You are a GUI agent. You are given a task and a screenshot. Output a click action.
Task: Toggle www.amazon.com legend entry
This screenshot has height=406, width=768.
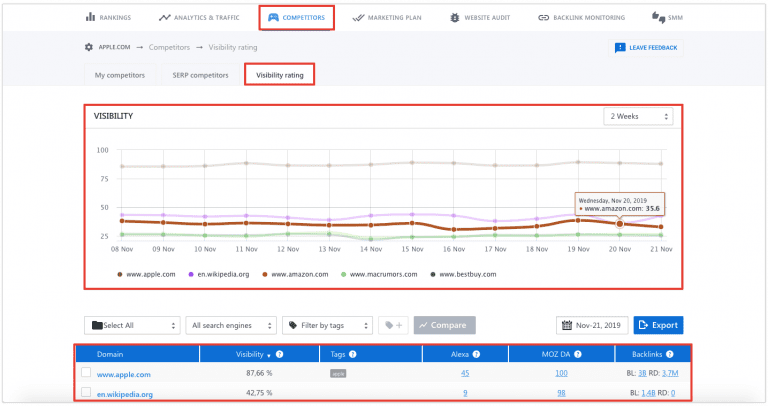[x=295, y=274]
